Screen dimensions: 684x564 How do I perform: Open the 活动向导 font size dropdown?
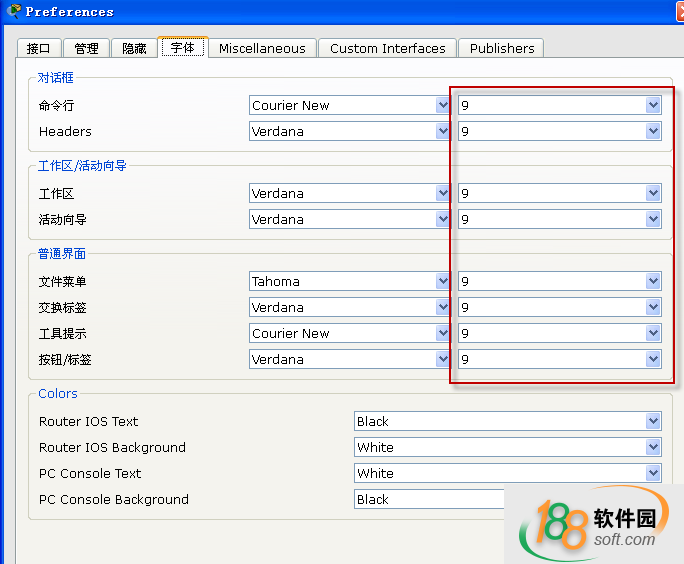559,219
